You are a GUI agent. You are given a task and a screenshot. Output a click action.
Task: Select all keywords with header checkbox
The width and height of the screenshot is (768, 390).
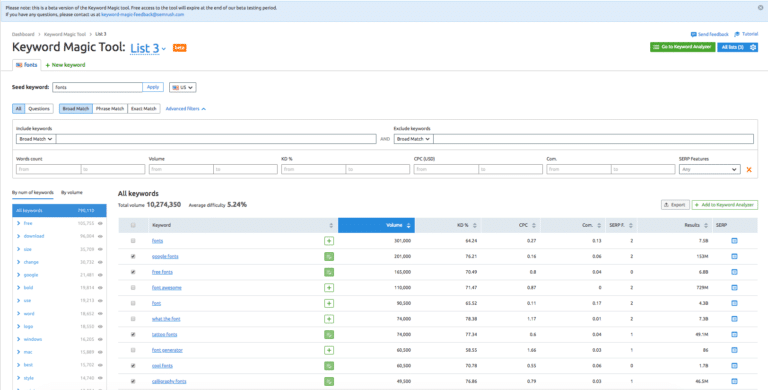click(133, 225)
